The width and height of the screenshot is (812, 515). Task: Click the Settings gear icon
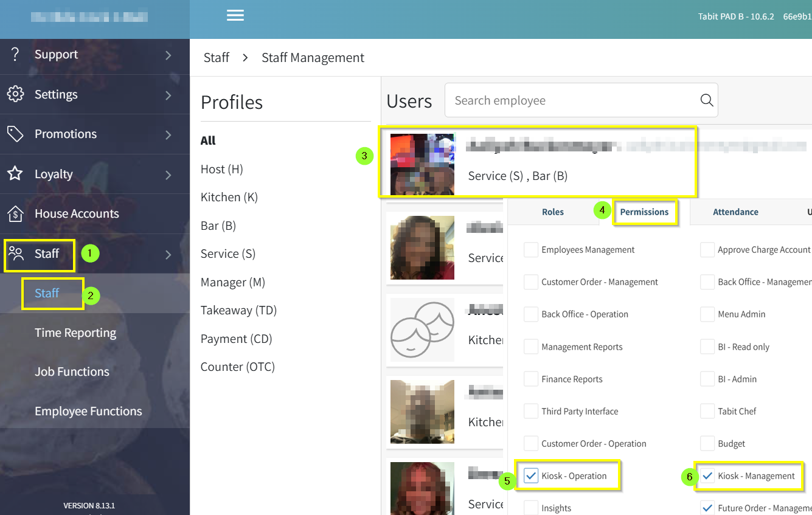tap(15, 94)
